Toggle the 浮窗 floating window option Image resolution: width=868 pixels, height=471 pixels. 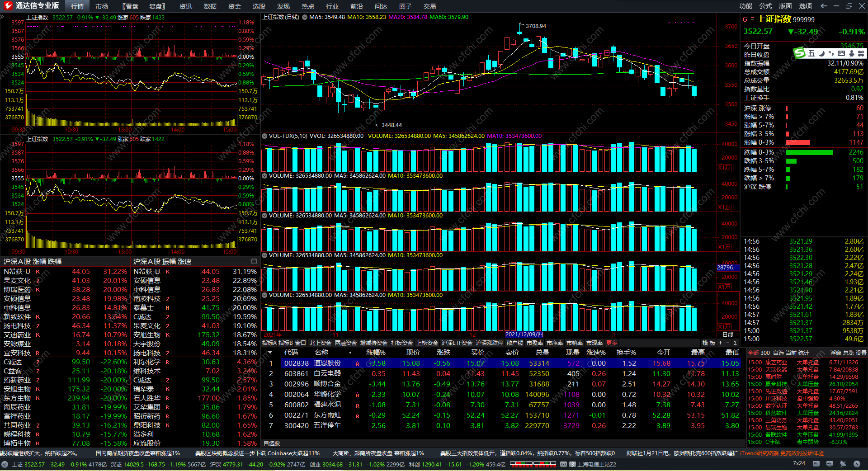coord(835,353)
